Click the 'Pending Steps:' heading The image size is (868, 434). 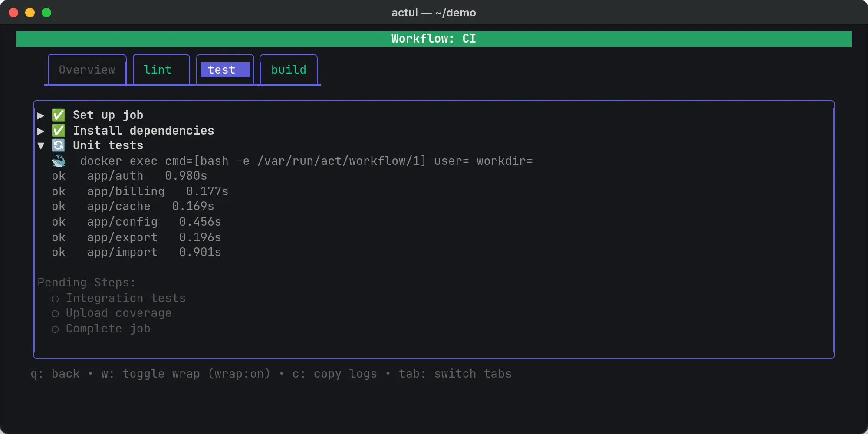(87, 283)
